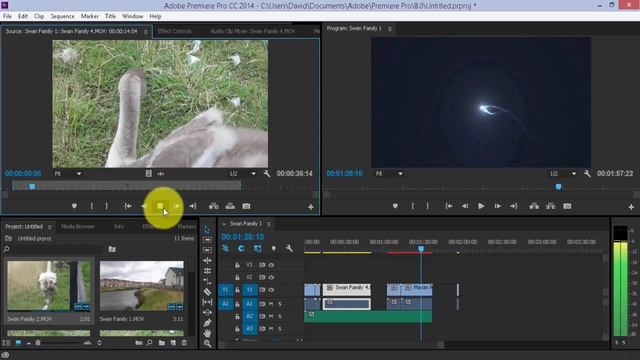
Task: Toggle Snap in the timeline
Action: point(241,248)
